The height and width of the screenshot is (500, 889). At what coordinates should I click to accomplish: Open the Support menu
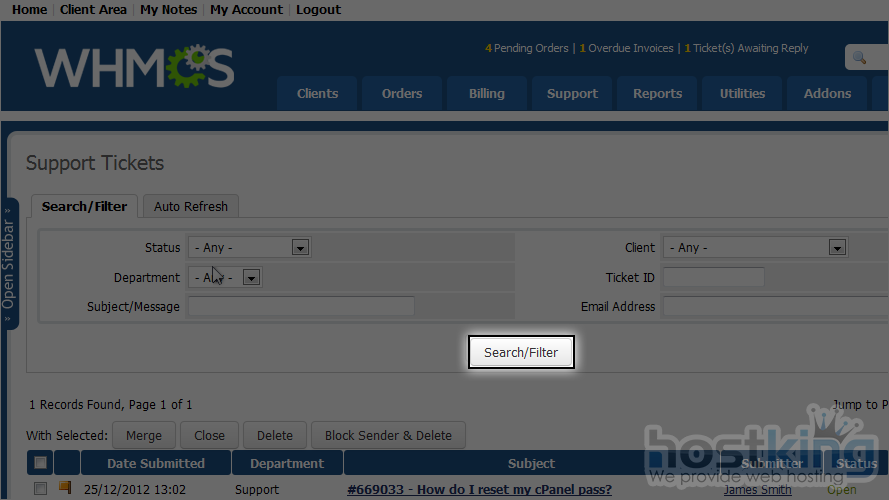click(x=572, y=93)
